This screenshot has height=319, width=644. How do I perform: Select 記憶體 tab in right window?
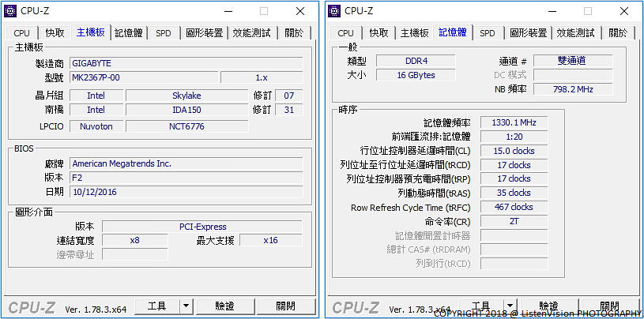(453, 32)
